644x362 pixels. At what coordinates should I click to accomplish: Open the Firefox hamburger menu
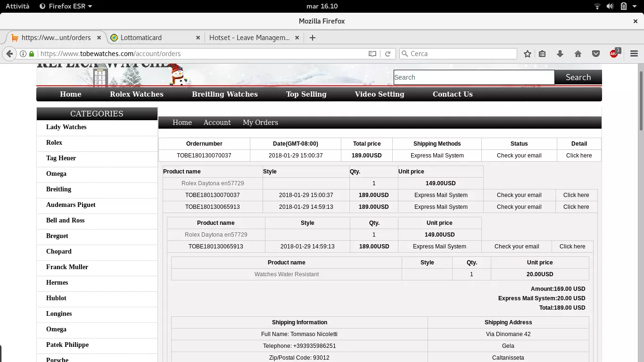(634, 54)
